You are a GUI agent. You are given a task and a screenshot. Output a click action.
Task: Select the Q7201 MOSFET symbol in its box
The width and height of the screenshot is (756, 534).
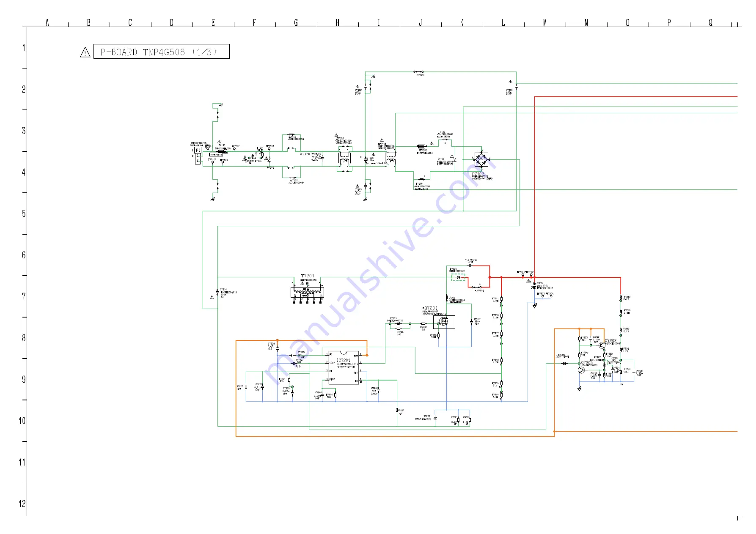tap(444, 322)
